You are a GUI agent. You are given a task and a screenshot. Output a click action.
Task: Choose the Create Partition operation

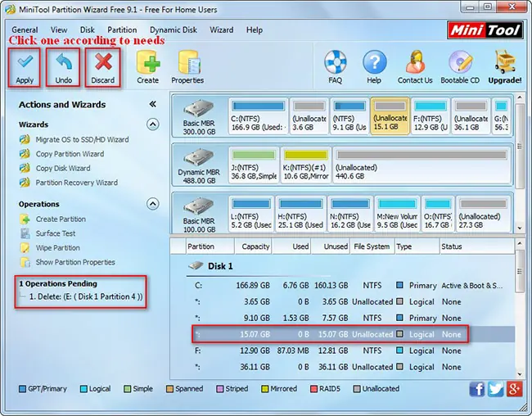point(61,219)
